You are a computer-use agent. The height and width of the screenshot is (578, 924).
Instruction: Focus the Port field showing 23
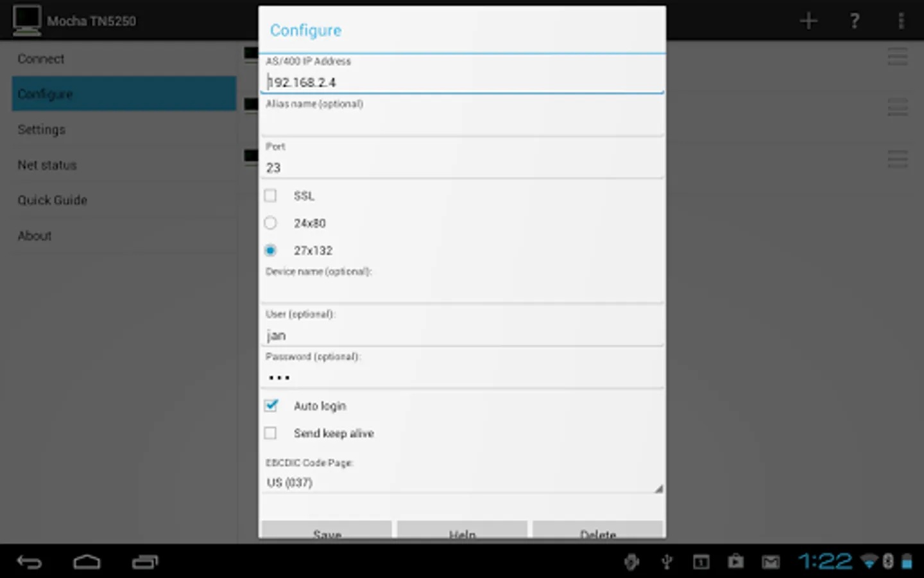click(x=462, y=167)
